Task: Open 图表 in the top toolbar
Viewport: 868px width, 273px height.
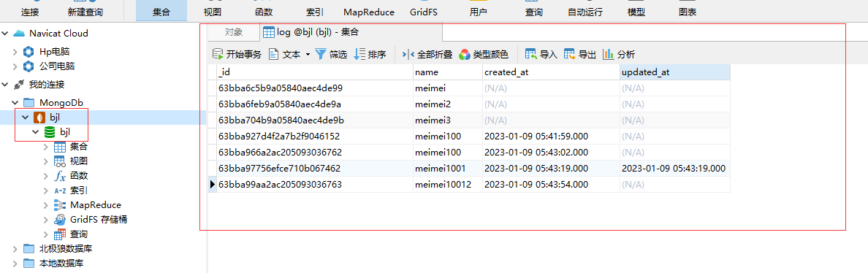Action: (688, 12)
